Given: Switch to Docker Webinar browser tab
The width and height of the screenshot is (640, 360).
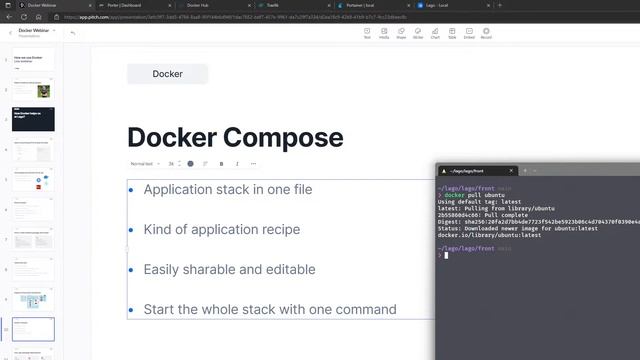Looking at the screenshot, I should click(x=55, y=5).
